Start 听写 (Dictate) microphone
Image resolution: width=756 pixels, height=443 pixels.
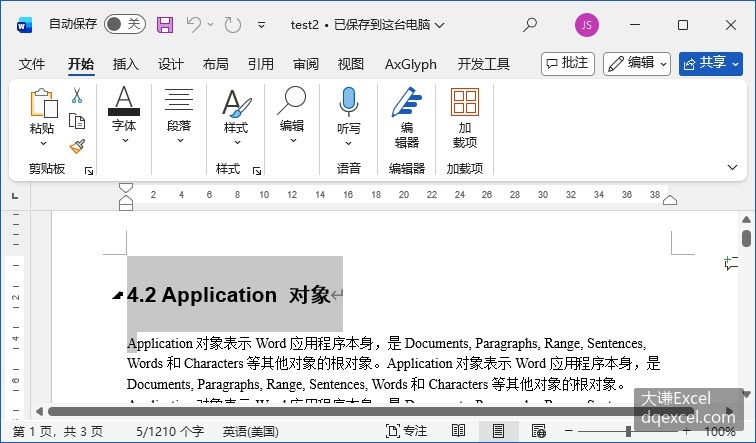pos(349,102)
